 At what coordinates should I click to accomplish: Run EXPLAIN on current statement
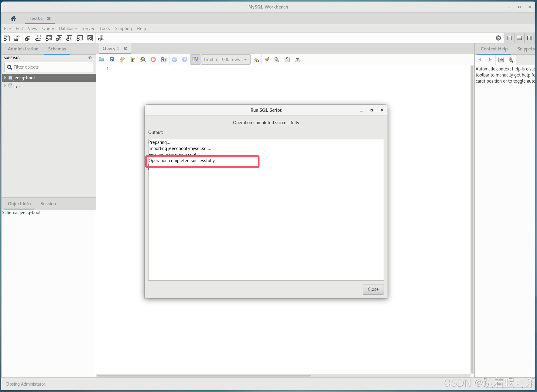pyautogui.click(x=143, y=60)
